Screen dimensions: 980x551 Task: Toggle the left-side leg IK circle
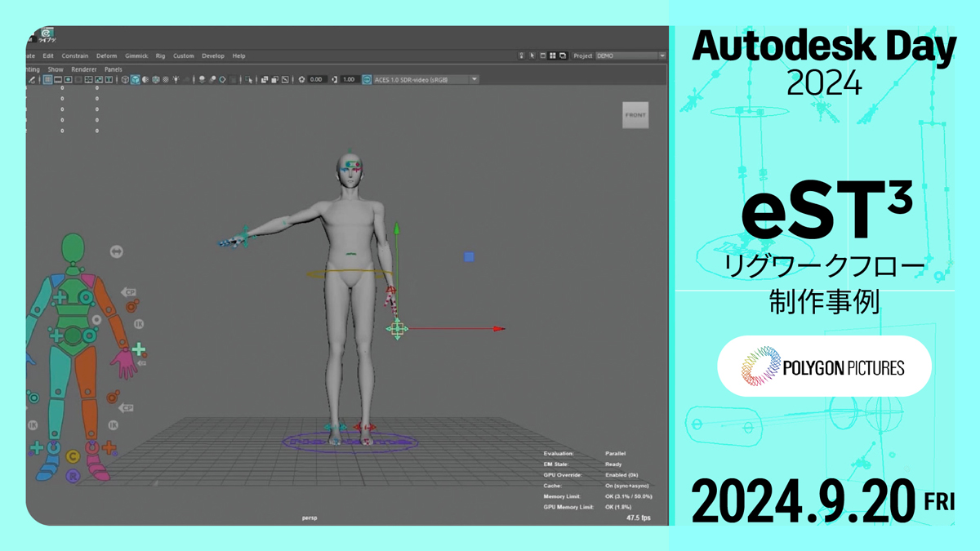[33, 425]
